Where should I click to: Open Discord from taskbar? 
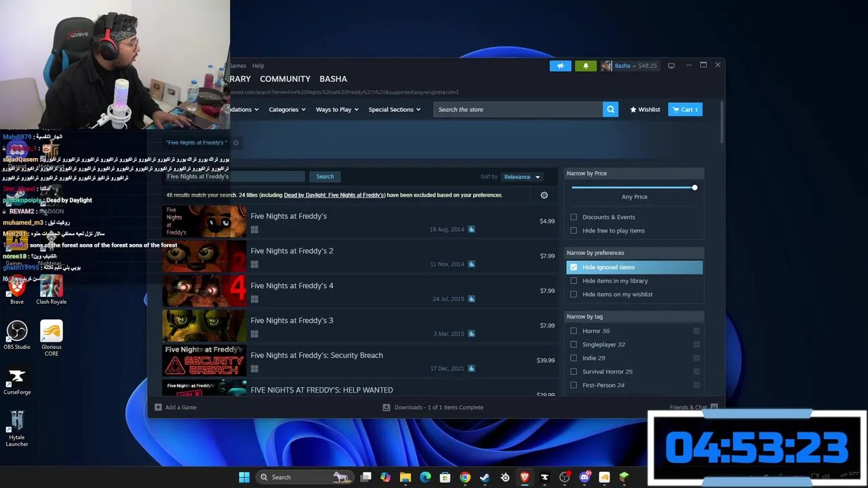click(585, 477)
